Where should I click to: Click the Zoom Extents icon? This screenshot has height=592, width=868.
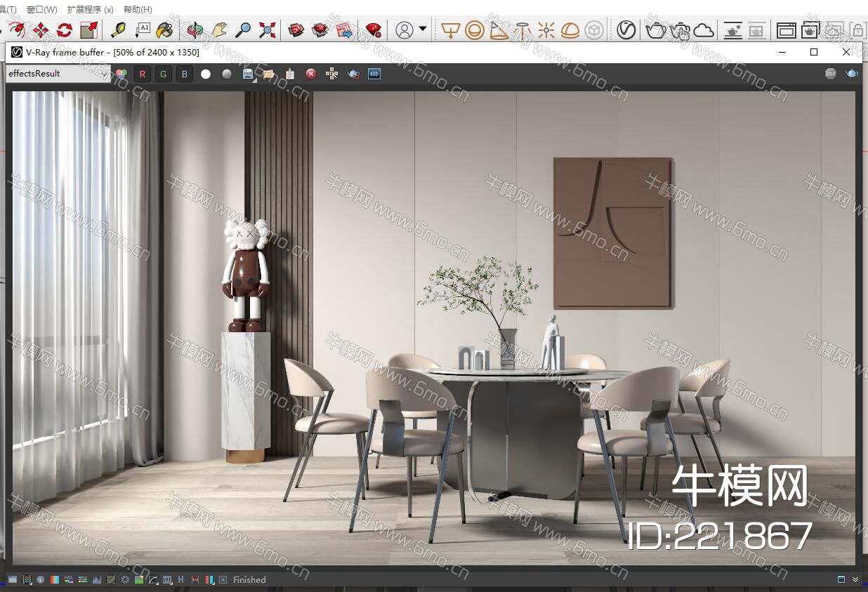tap(267, 29)
